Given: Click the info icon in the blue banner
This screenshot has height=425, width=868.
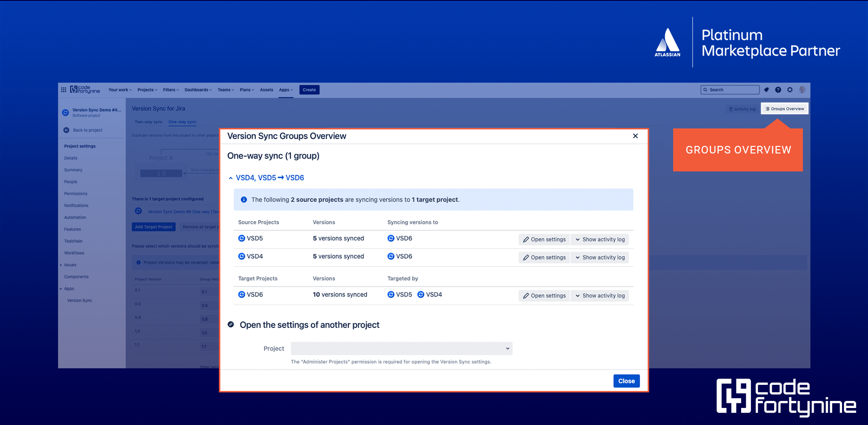Looking at the screenshot, I should [x=244, y=200].
